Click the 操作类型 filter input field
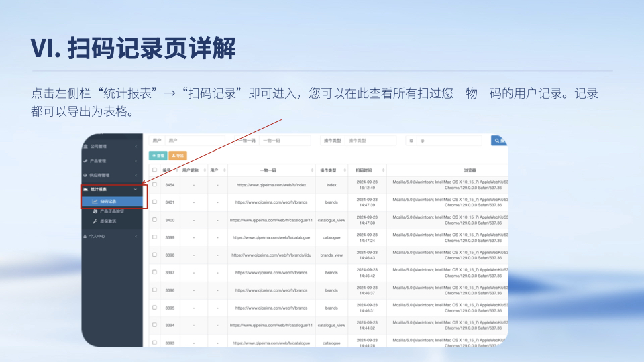 tap(370, 141)
